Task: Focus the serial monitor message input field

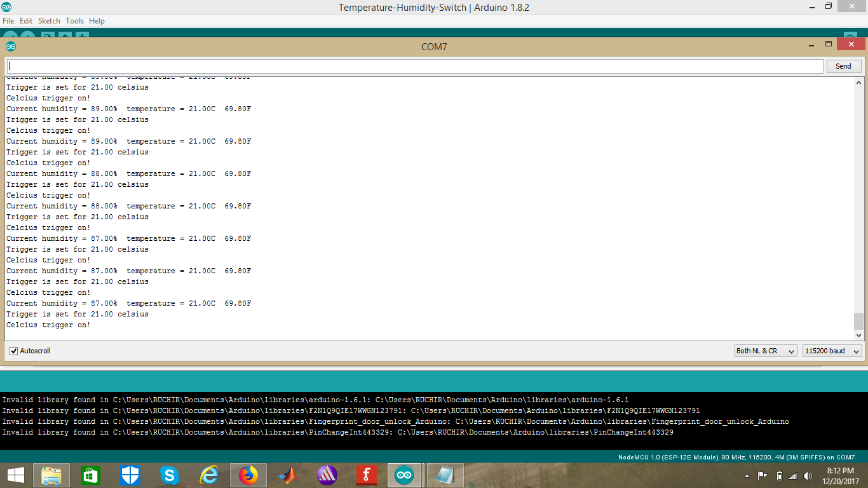Action: pos(415,66)
